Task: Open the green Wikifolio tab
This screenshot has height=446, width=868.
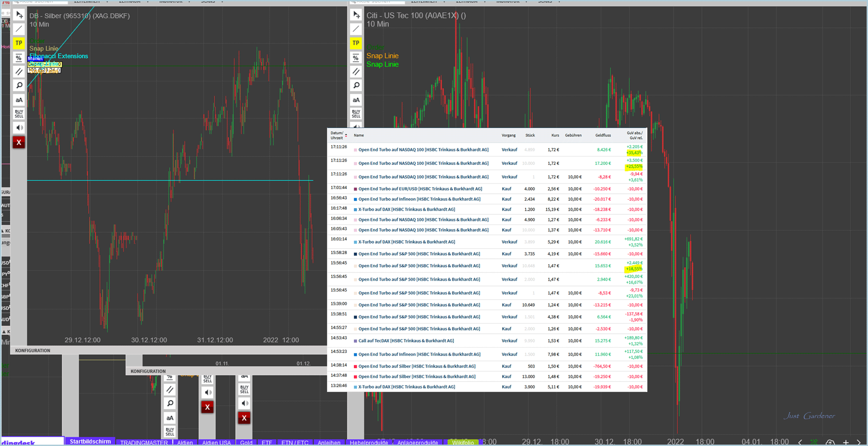Action: point(463,442)
